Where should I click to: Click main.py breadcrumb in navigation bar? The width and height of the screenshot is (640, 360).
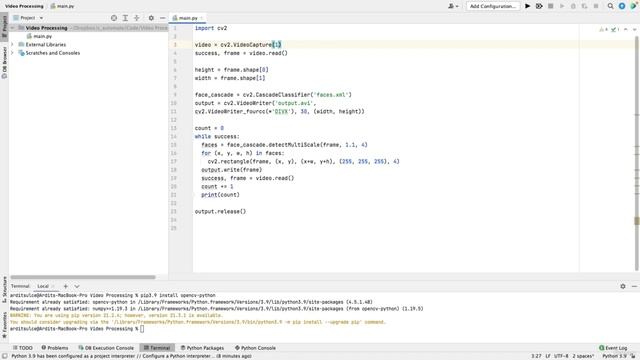pyautogui.click(x=62, y=6)
